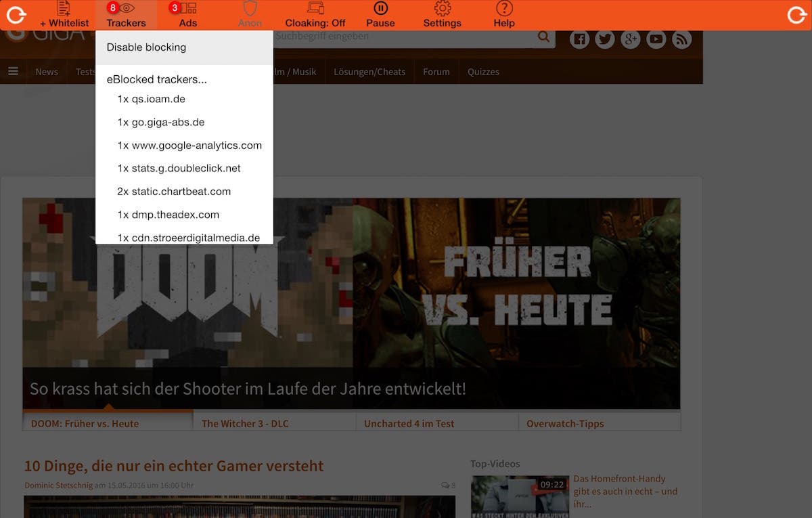812x518 pixels.
Task: Click the Anon shield icon
Action: [250, 9]
